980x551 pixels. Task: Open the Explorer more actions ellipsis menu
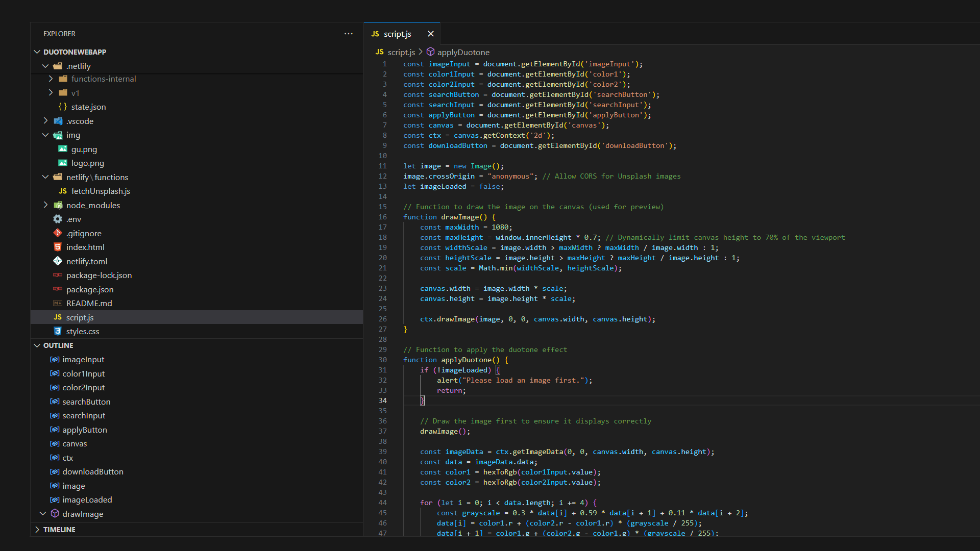pyautogui.click(x=349, y=34)
